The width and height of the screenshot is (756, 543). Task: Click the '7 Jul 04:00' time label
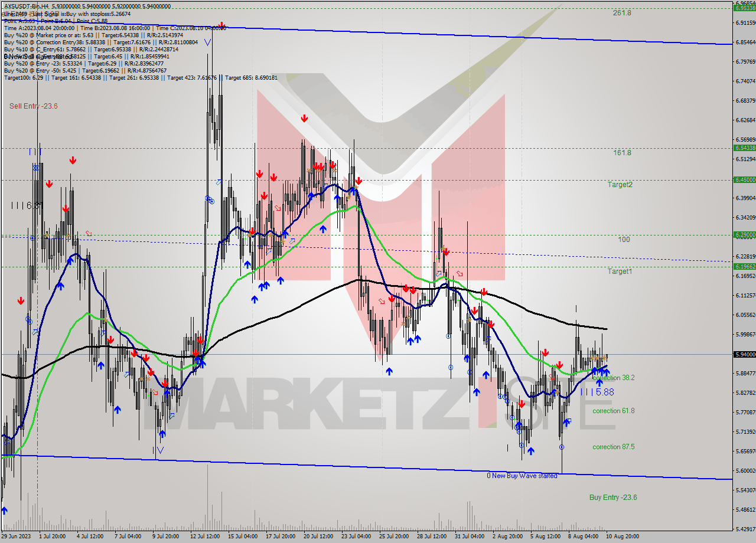pos(128,537)
